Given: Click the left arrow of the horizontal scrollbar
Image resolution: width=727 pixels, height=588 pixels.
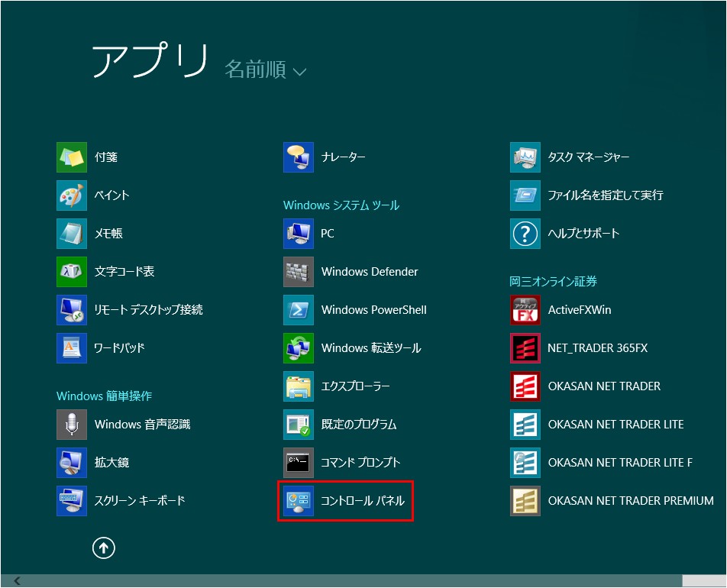Looking at the screenshot, I should click(x=17, y=580).
